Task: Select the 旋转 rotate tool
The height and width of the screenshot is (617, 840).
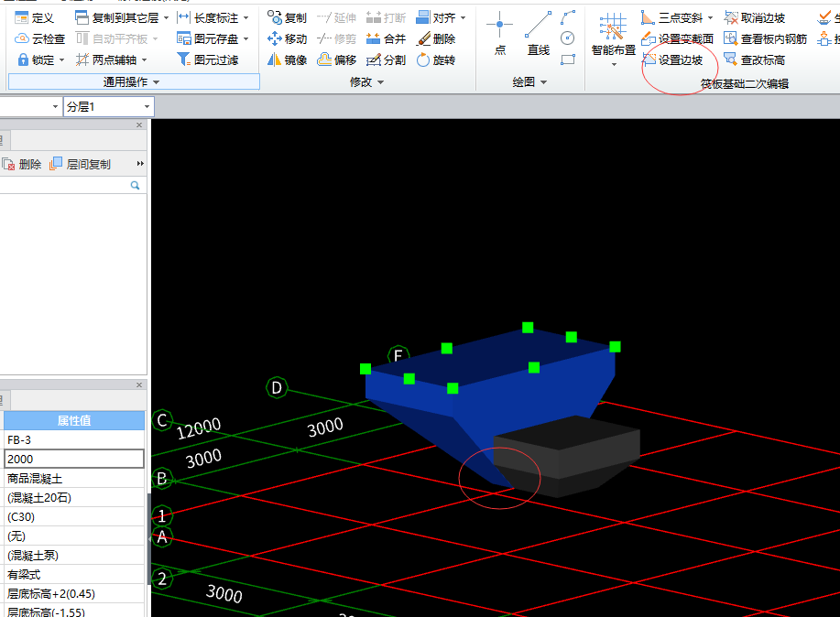Action: [x=436, y=60]
